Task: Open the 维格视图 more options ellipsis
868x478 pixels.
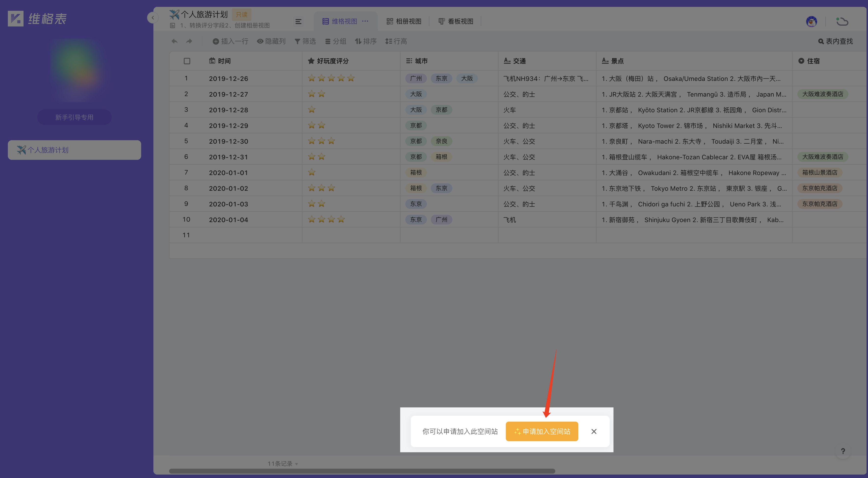Action: pos(365,21)
